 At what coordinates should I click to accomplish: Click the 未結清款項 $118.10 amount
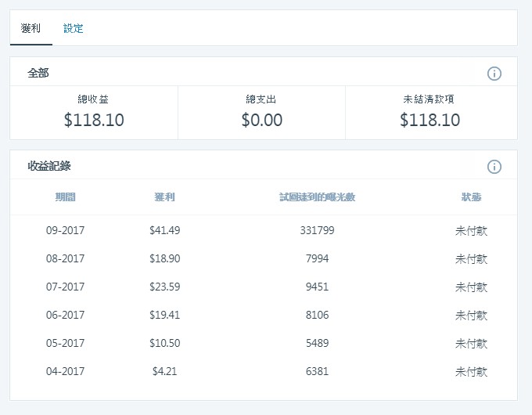tap(430, 121)
